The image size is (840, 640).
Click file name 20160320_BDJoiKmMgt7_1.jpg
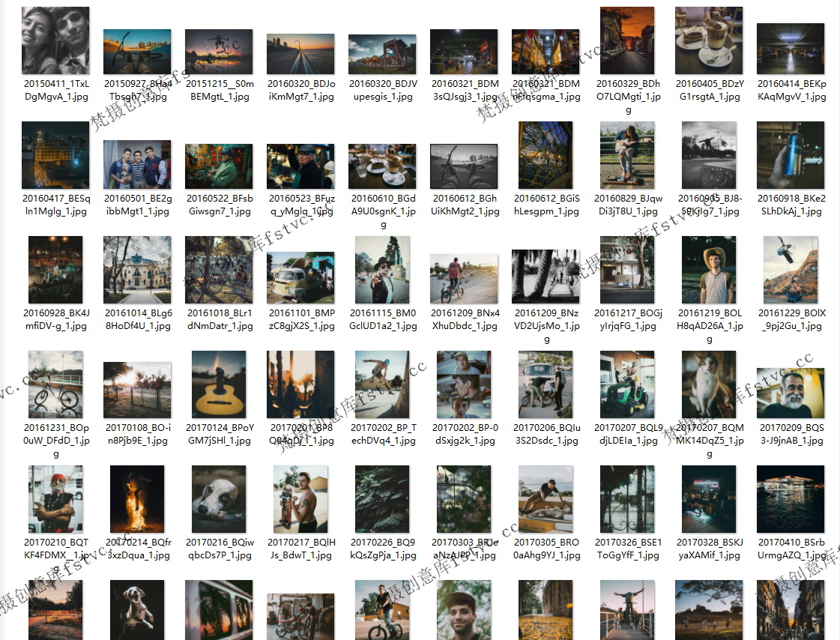pos(301,90)
